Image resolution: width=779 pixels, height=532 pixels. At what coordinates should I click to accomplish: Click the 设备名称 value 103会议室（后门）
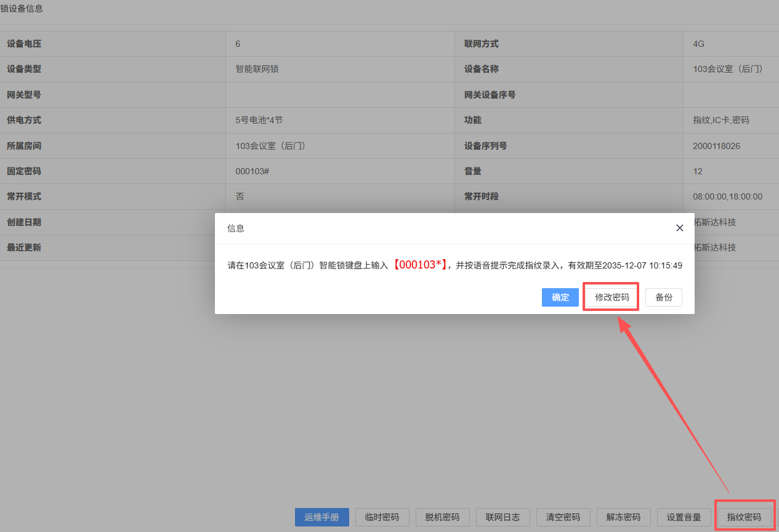click(x=727, y=69)
